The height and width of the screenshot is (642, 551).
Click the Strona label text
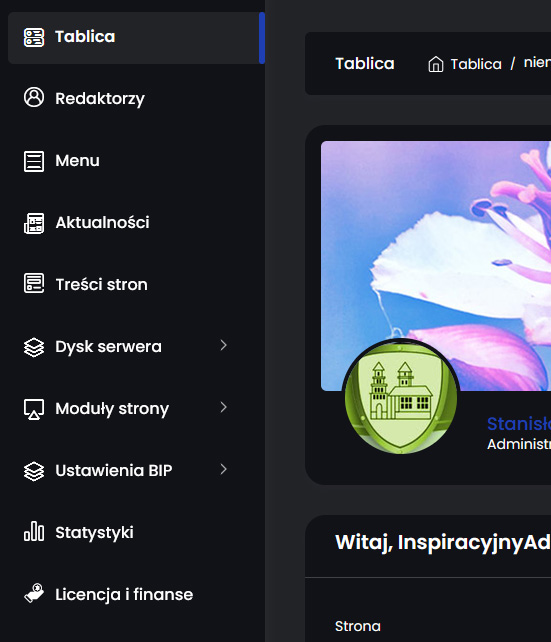[358, 626]
